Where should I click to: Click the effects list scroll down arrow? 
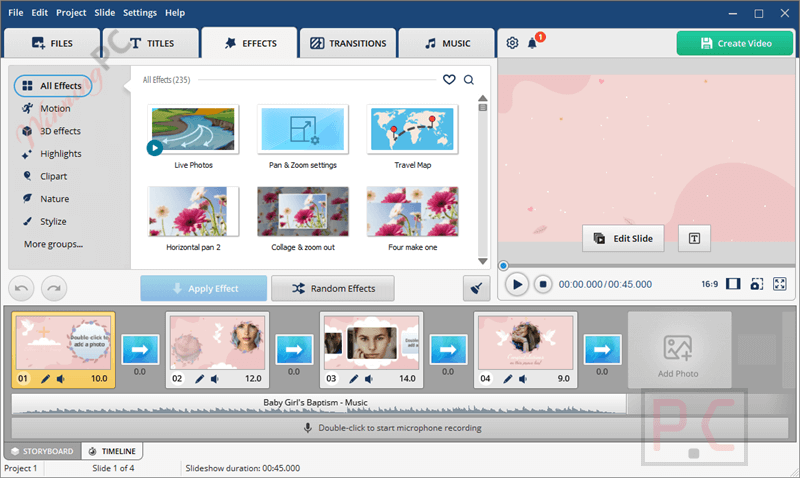[x=483, y=261]
